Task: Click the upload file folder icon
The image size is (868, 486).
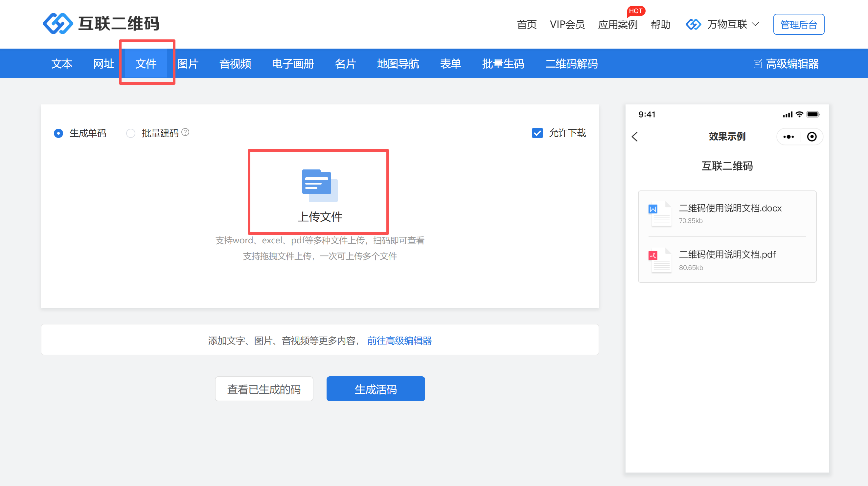Action: (319, 186)
